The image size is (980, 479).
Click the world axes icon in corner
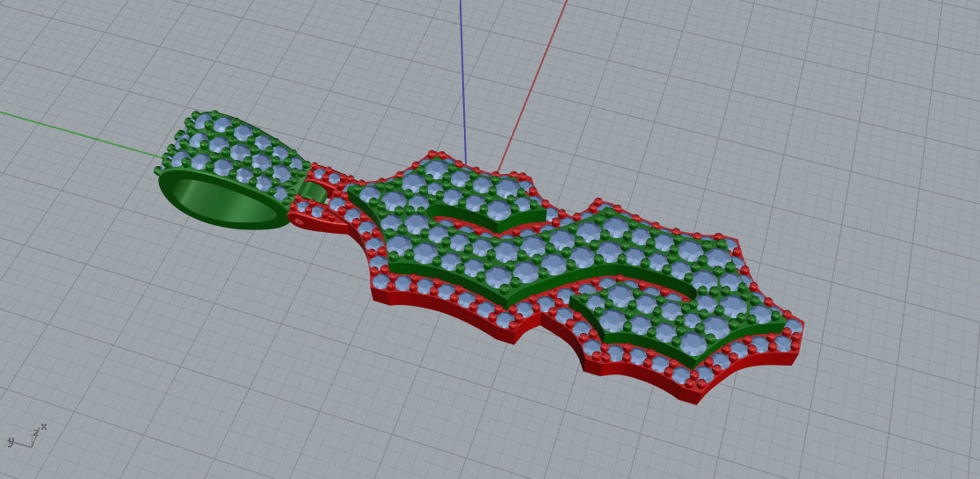point(27,436)
